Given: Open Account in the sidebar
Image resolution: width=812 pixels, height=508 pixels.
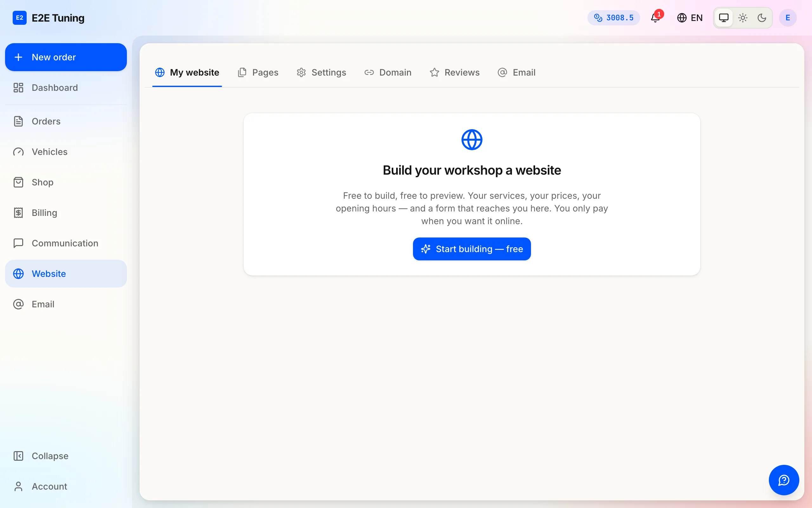Looking at the screenshot, I should click(x=66, y=486).
